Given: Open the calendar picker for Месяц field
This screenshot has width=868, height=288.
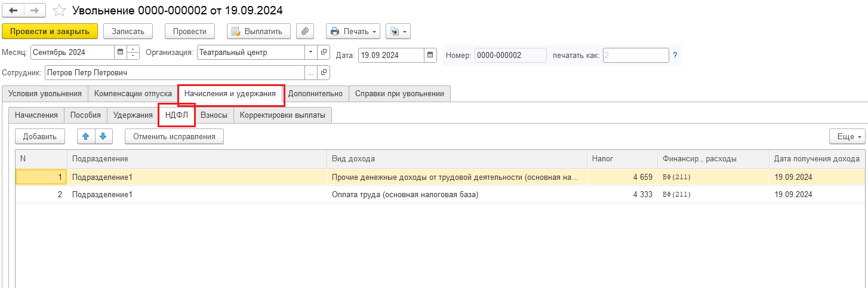Looking at the screenshot, I should pos(121,53).
